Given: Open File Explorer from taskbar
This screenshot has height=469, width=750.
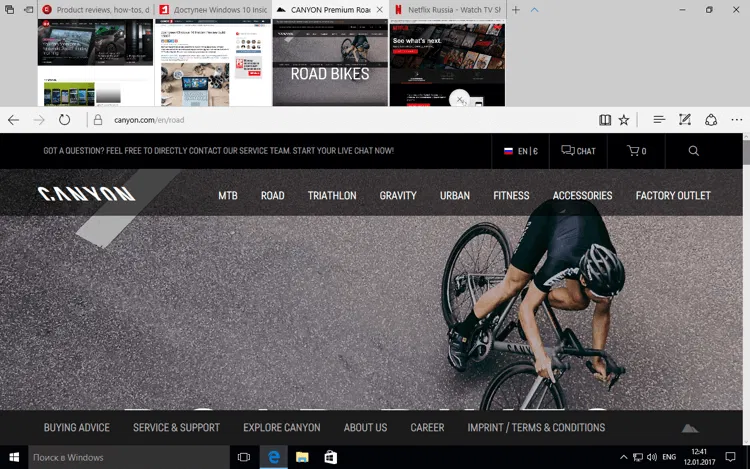Looking at the screenshot, I should (302, 458).
